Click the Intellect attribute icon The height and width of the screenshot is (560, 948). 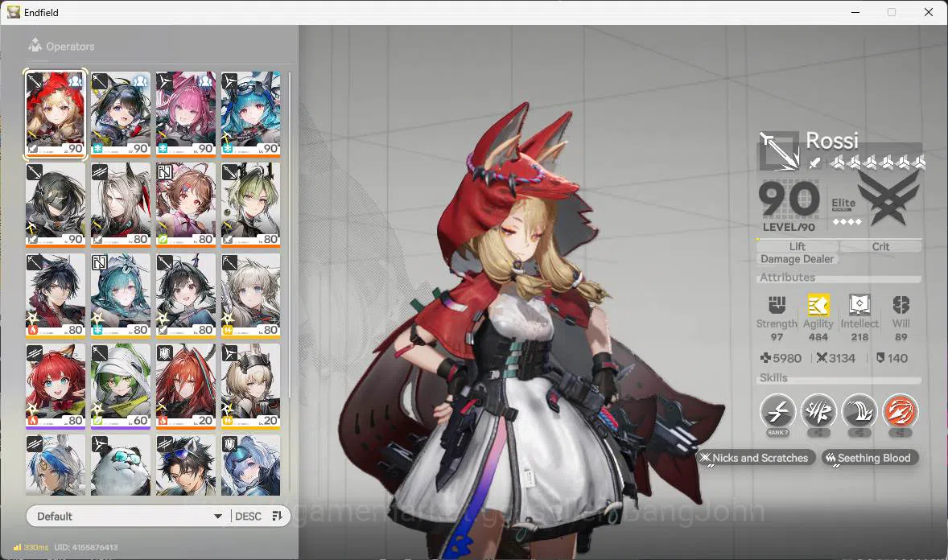coord(859,305)
